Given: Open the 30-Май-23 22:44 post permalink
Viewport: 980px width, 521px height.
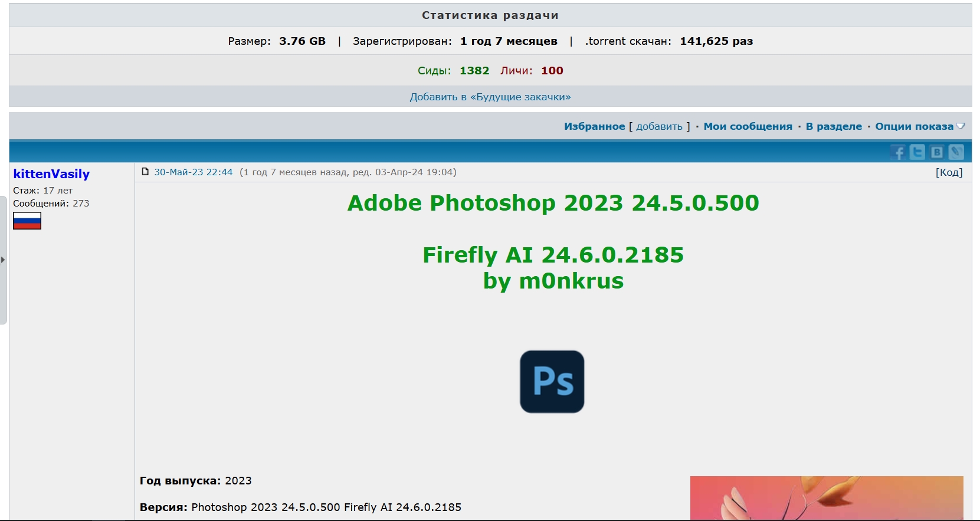Looking at the screenshot, I should (x=194, y=172).
